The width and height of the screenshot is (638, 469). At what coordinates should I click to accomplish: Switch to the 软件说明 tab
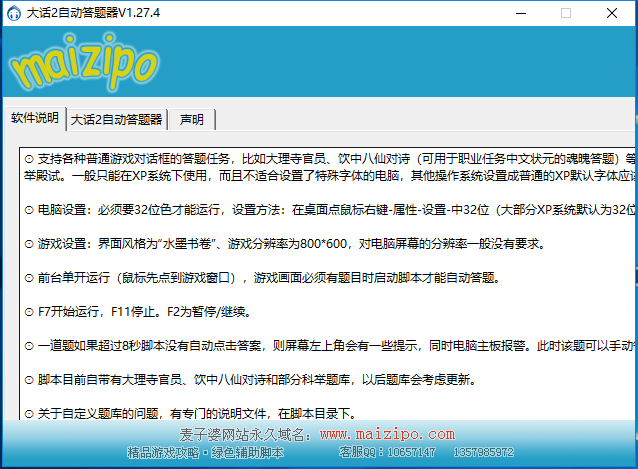pyautogui.click(x=35, y=118)
